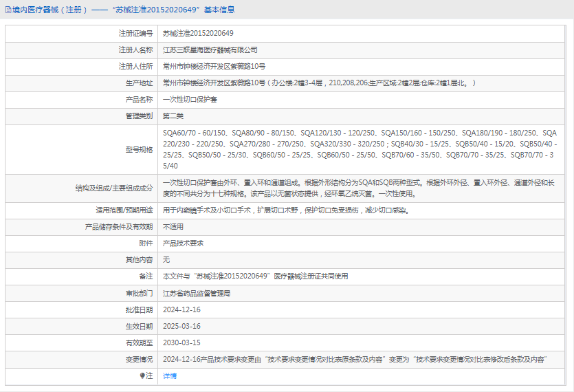Image resolution: width=574 pixels, height=392 pixels.
Task: Select product name 一次性切口保护套
Action: click(x=190, y=99)
